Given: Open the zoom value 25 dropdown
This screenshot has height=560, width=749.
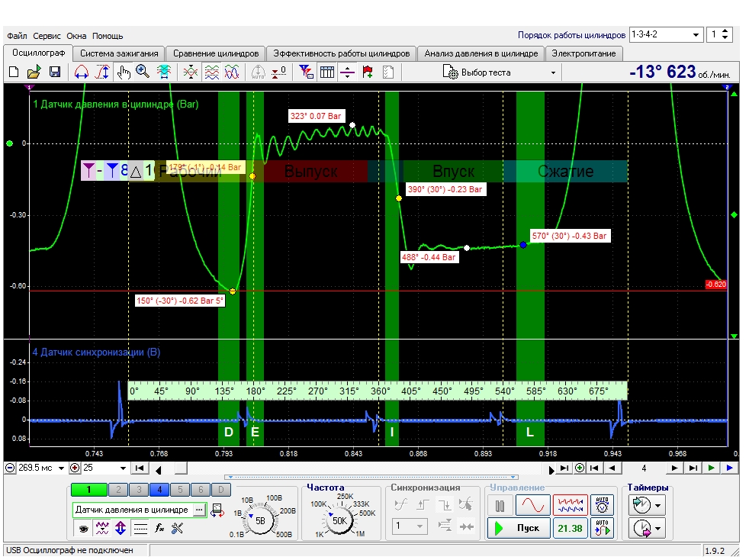Looking at the screenshot, I should click(x=123, y=468).
